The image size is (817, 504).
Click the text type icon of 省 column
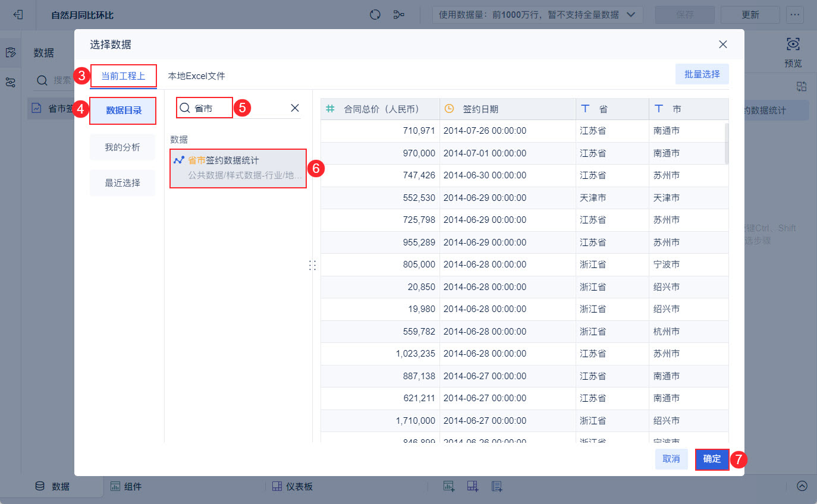pos(585,109)
